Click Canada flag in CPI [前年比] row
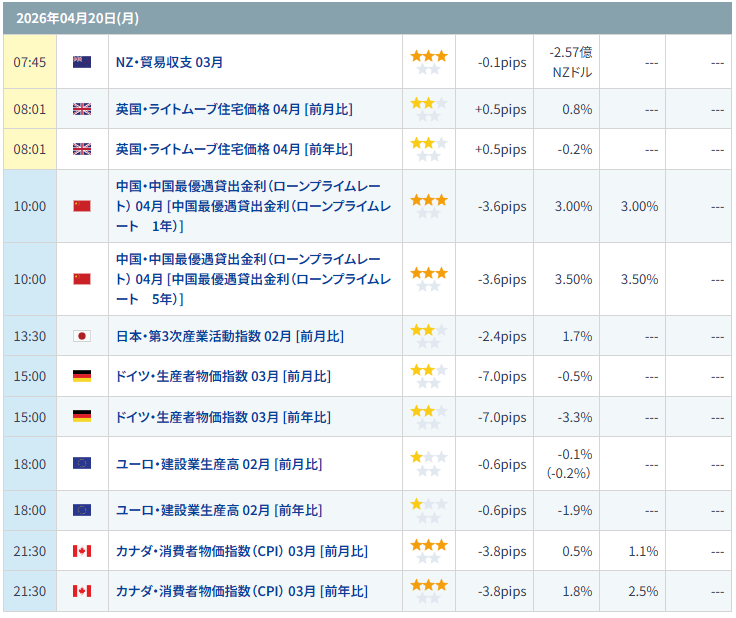The height and width of the screenshot is (618, 736). click(82, 591)
